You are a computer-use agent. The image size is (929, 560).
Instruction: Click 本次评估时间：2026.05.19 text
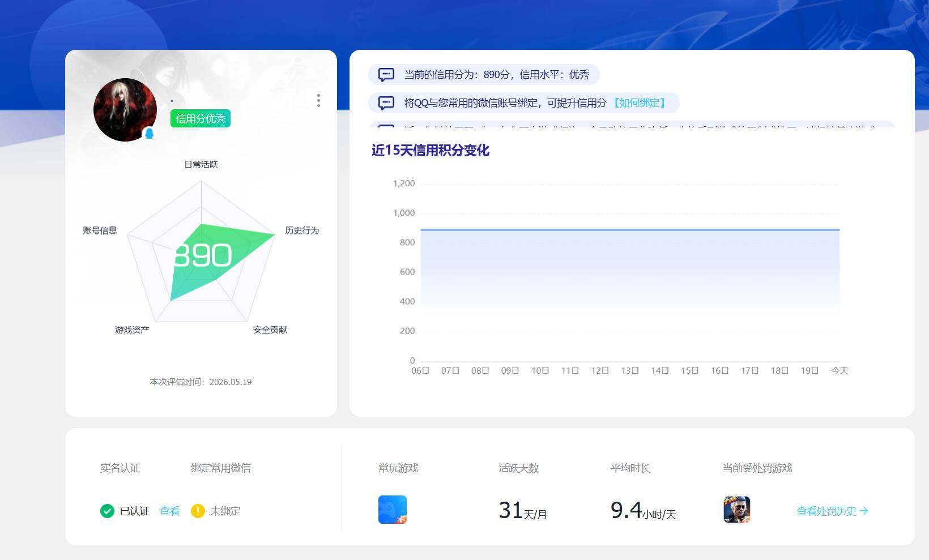[201, 382]
